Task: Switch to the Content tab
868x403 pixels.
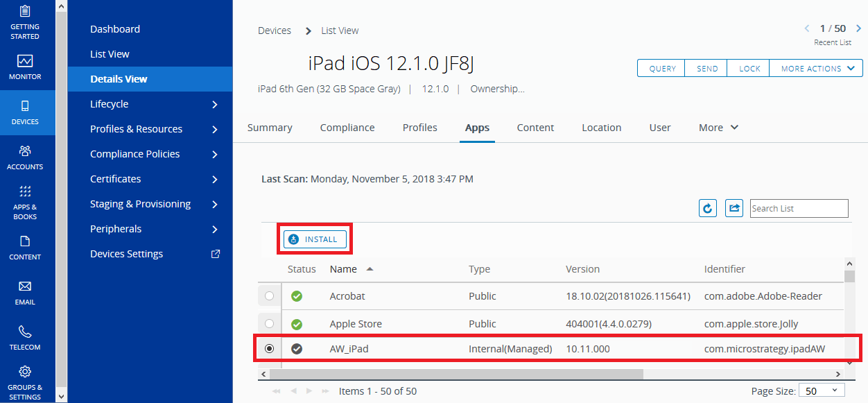Action: point(535,128)
